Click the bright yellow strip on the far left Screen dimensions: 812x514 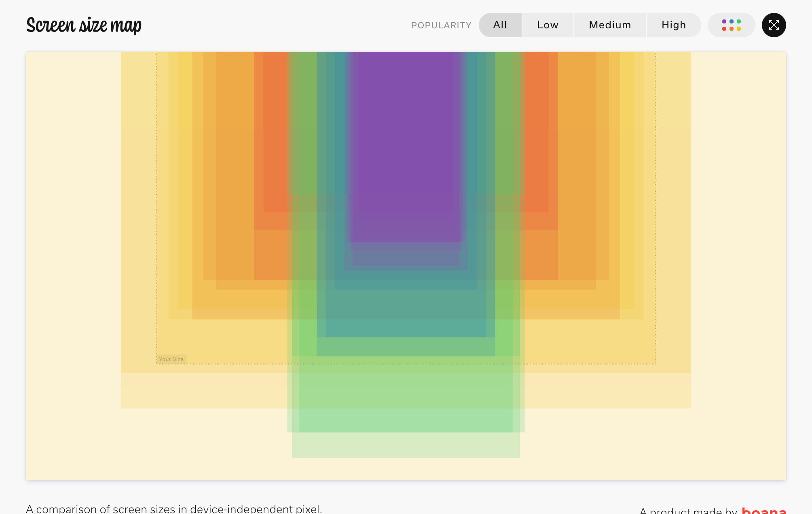click(x=185, y=162)
